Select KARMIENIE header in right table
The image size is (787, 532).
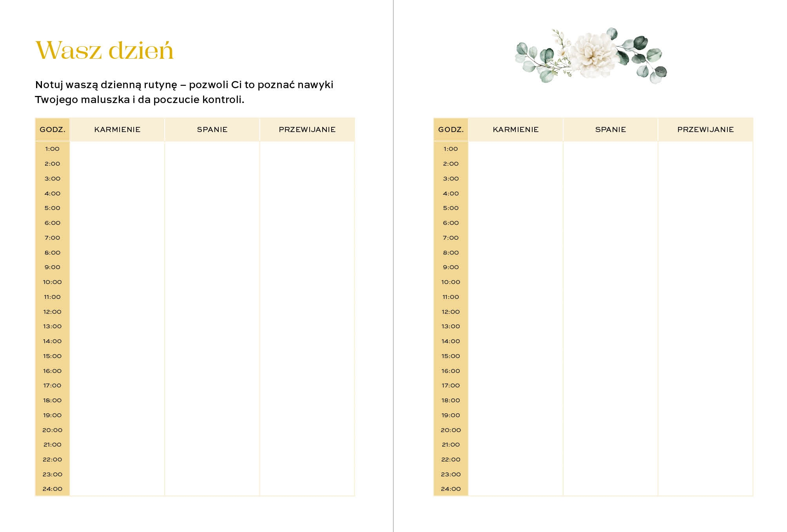(x=516, y=130)
